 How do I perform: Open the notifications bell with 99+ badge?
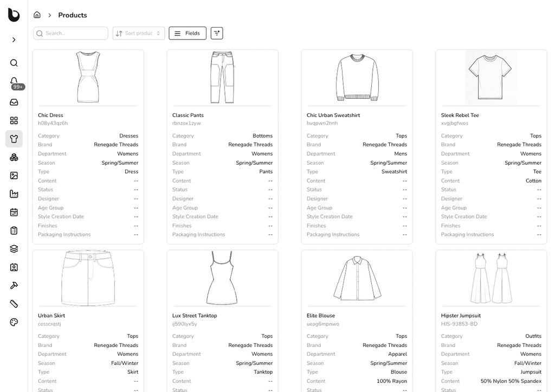pyautogui.click(x=14, y=80)
